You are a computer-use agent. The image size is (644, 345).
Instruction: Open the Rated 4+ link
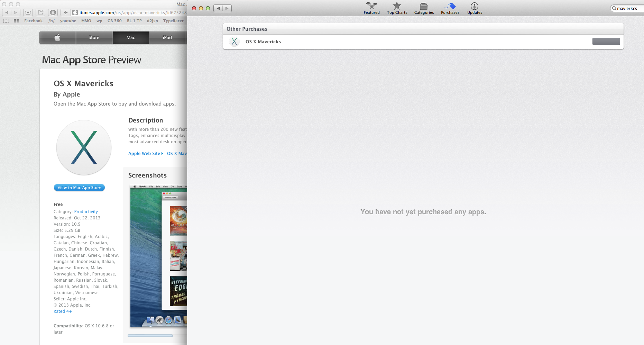[63, 311]
